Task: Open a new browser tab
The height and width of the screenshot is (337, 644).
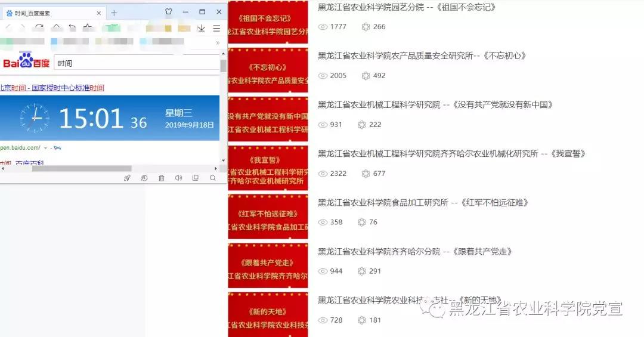Action: 114,13
